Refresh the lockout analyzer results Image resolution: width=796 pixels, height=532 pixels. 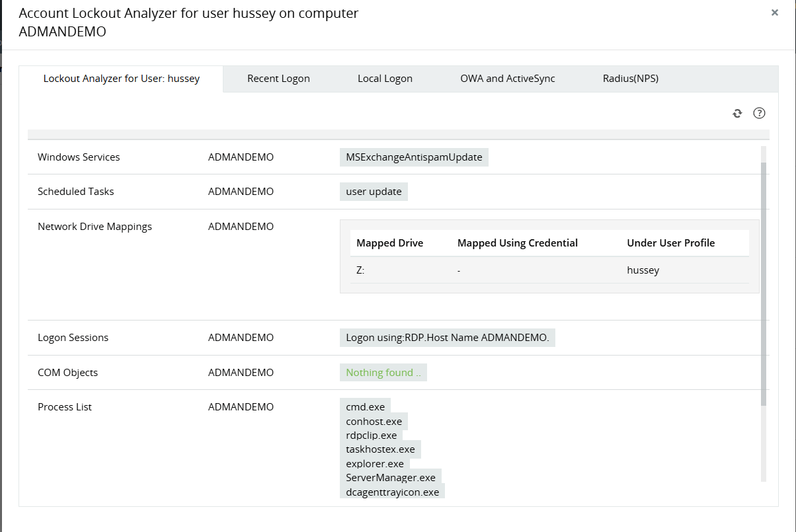(x=737, y=113)
